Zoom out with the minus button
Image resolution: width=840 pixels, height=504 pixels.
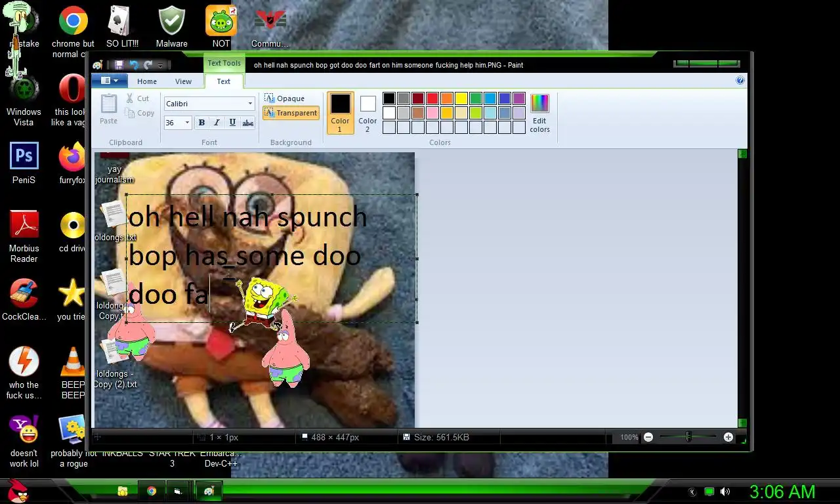click(648, 437)
